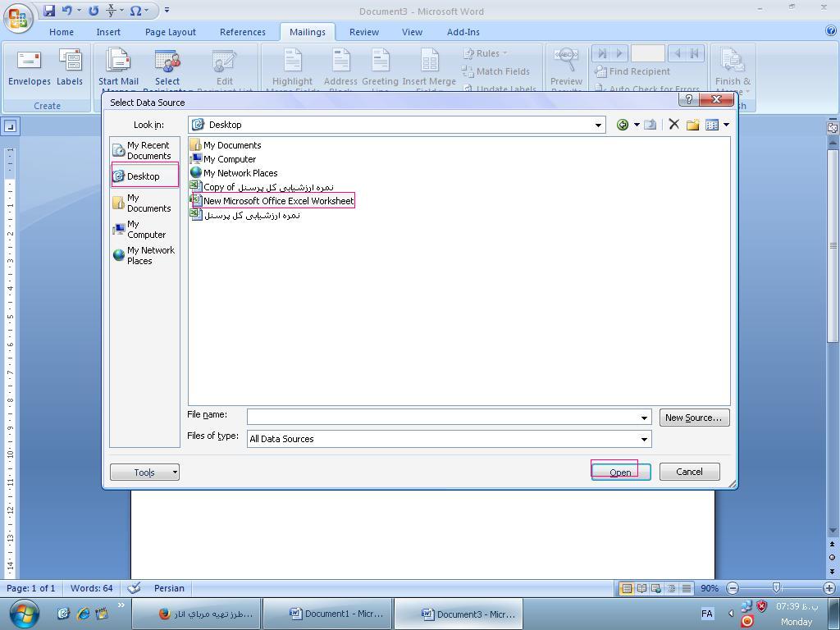This screenshot has width=840, height=630.
Task: Select My Computer entry in file list
Action: click(x=223, y=159)
